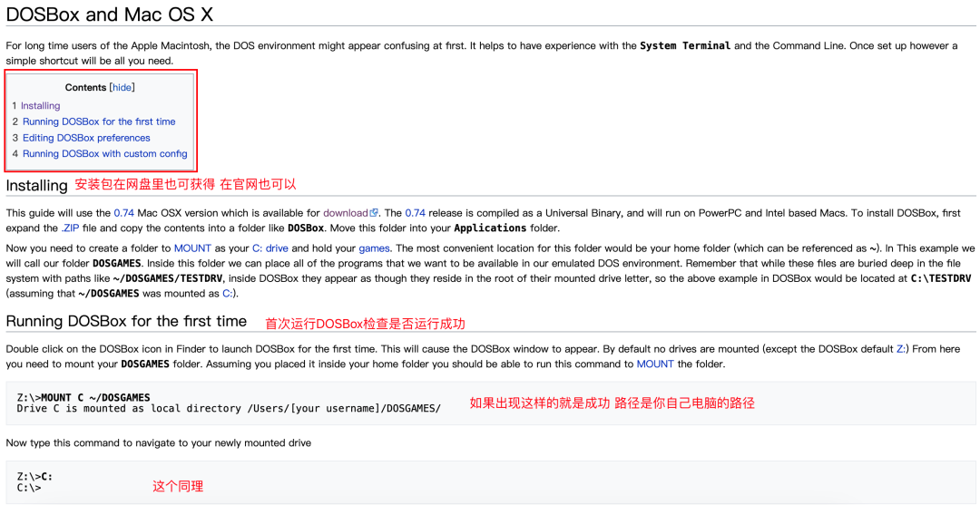Open 'Running DOSBox for the first time' contents entry
The width and height of the screenshot is (980, 505).
[x=99, y=121]
